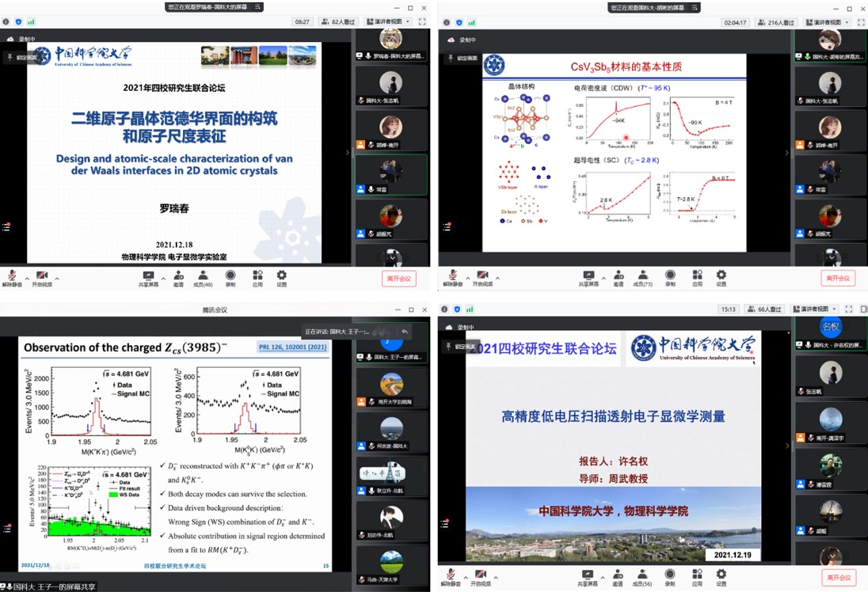Viewport: 868px width, 592px height.
Task: Open the apps icon in the 08:27 meeting window
Action: coord(257,277)
